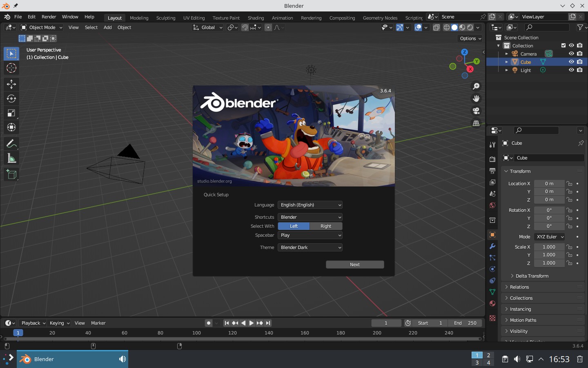Click the Next button

(x=355, y=265)
